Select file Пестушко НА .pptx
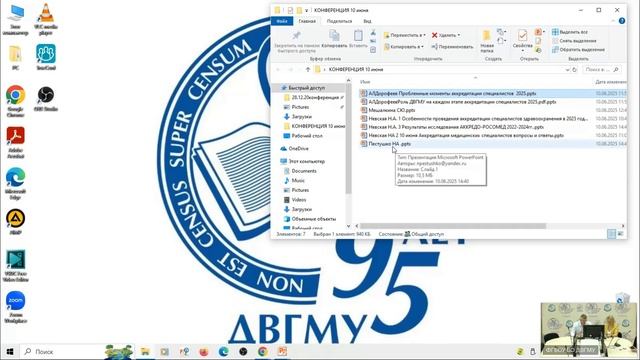The width and height of the screenshot is (640, 360). click(x=389, y=144)
